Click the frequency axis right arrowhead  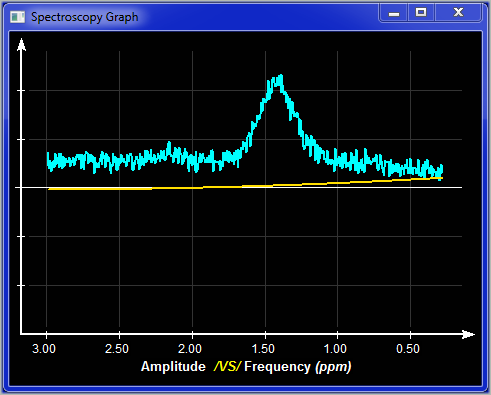tap(468, 334)
